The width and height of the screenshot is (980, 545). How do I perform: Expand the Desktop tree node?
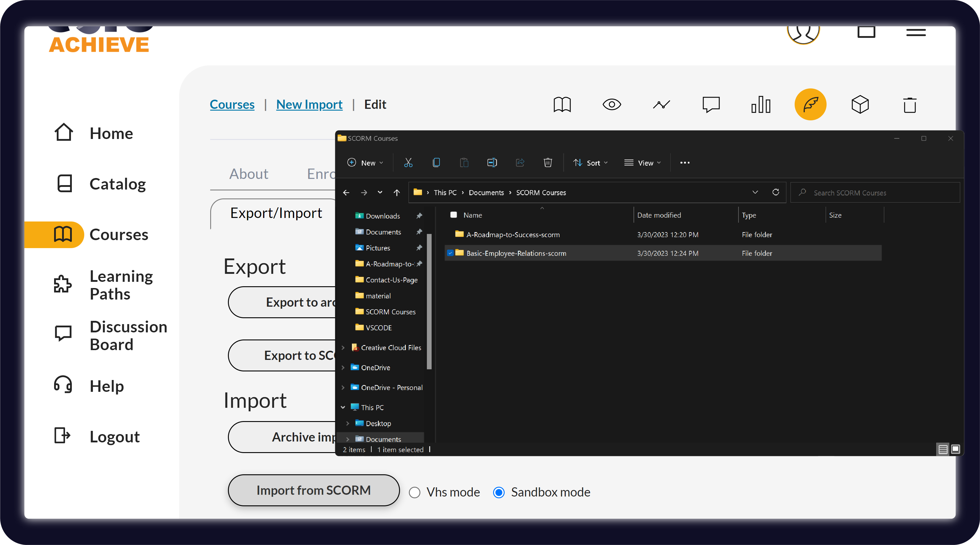[348, 423]
